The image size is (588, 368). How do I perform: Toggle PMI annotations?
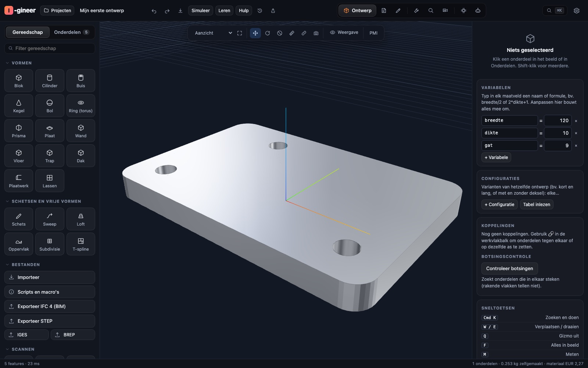[373, 33]
